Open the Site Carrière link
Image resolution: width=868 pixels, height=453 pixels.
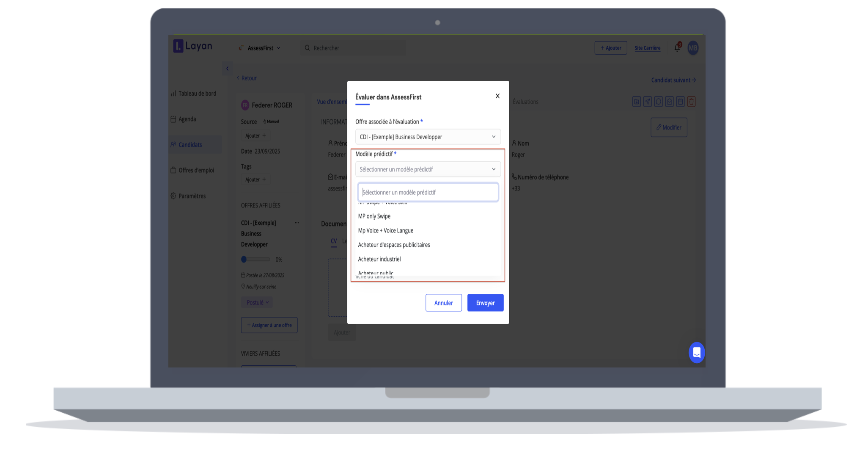[x=647, y=48]
